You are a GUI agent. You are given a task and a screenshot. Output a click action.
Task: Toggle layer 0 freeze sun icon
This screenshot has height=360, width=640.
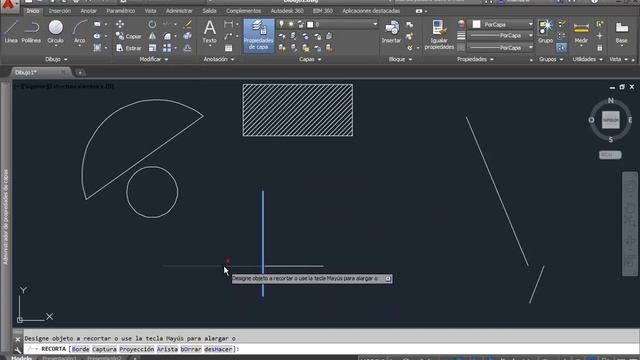291,24
